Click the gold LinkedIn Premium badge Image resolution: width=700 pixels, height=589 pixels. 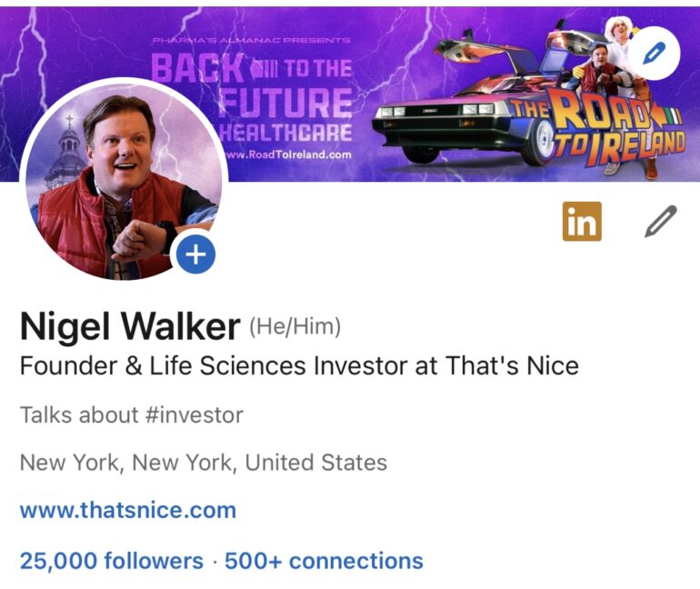582,222
